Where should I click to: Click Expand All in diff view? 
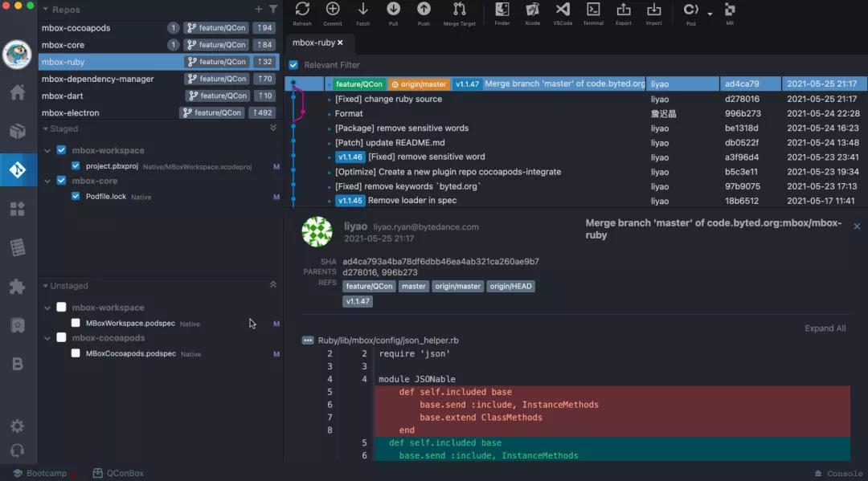click(x=825, y=328)
